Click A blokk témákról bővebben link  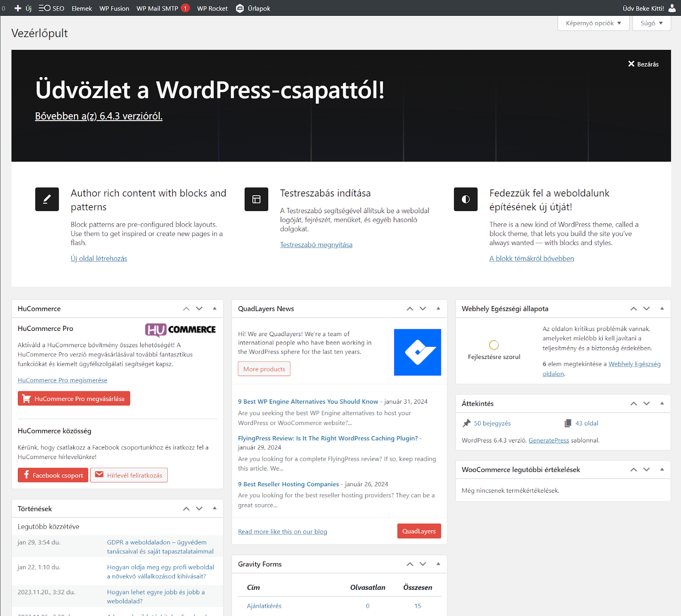click(x=532, y=258)
